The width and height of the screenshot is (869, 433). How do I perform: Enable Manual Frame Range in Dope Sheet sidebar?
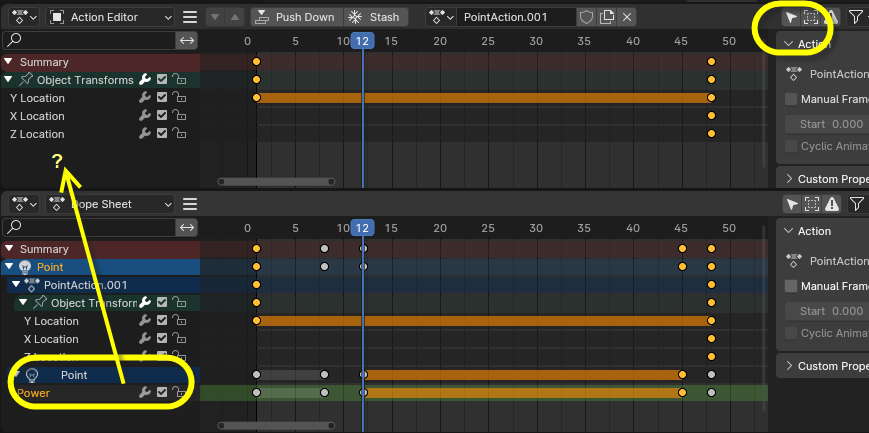[791, 286]
